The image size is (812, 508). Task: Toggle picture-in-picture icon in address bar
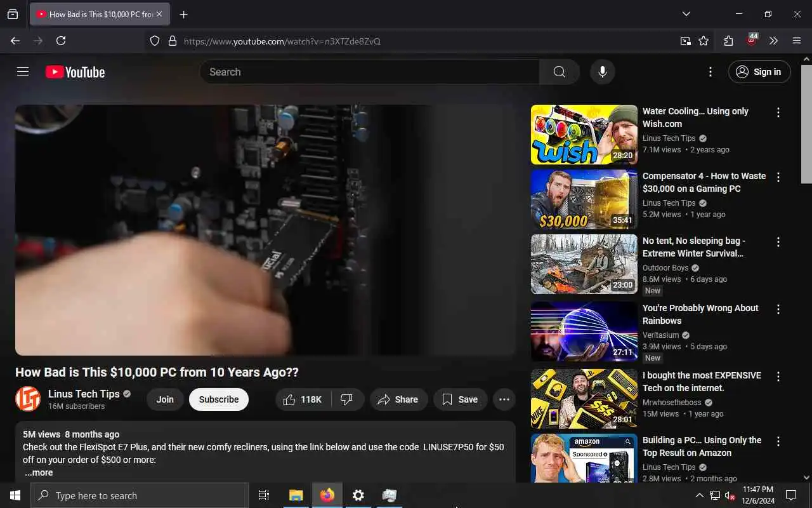[x=686, y=41]
